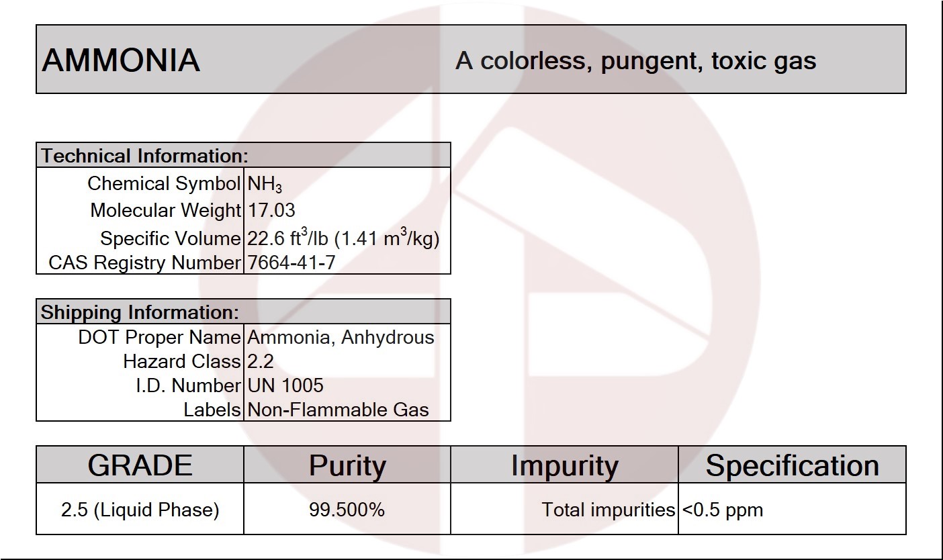The image size is (943, 560).
Task: Select the I.D. Number UN 1005
Action: click(285, 385)
